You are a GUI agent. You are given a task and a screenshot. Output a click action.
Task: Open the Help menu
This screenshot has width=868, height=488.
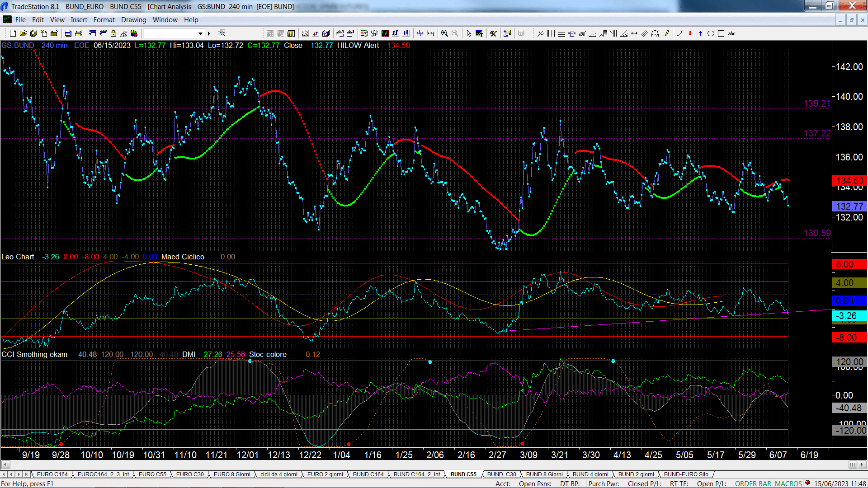click(191, 20)
